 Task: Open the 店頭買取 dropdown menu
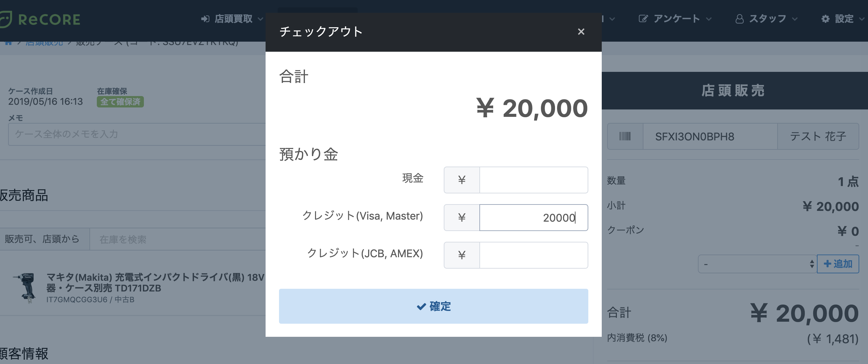[232, 19]
